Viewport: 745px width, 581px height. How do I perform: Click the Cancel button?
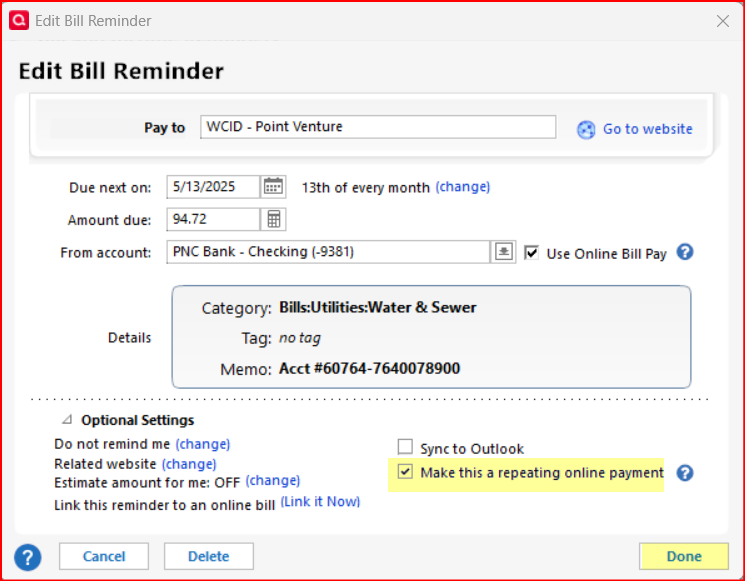tap(104, 556)
